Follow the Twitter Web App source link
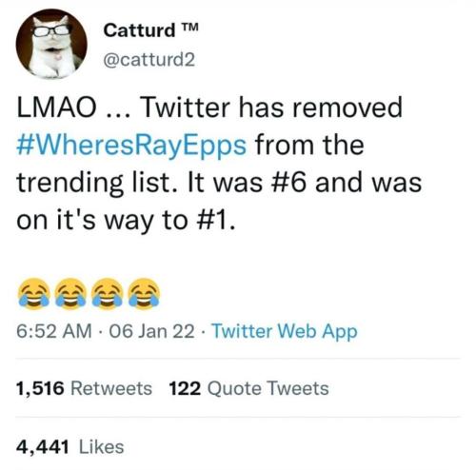The width and height of the screenshot is (476, 470). coord(285,332)
